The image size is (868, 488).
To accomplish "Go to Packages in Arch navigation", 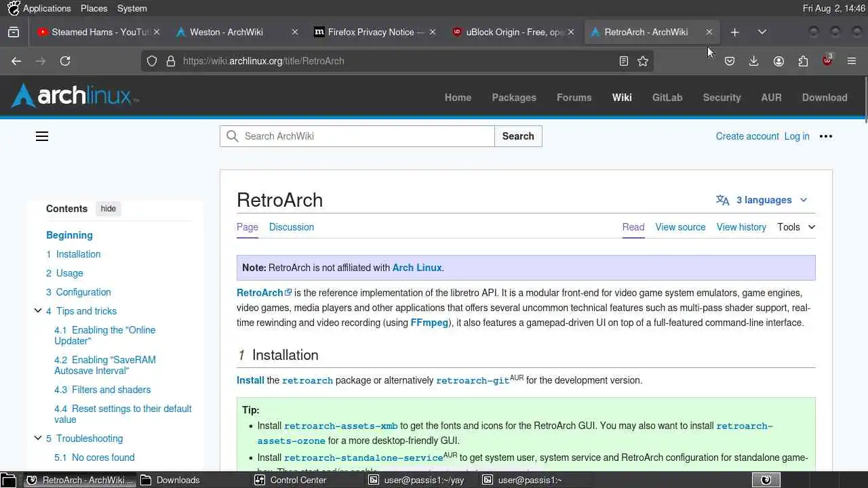I will (x=514, y=98).
